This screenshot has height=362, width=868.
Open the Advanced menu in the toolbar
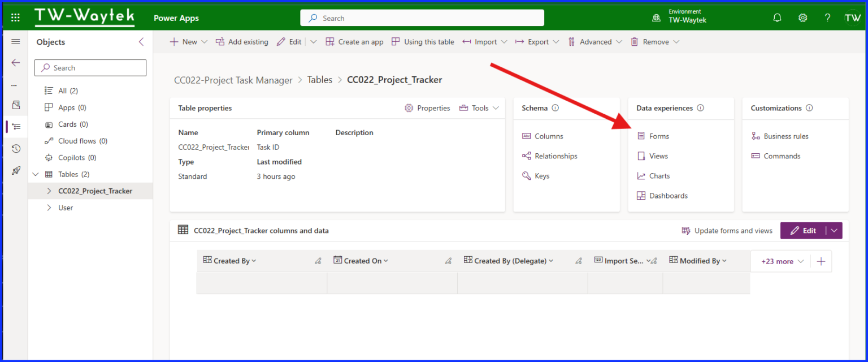click(595, 41)
